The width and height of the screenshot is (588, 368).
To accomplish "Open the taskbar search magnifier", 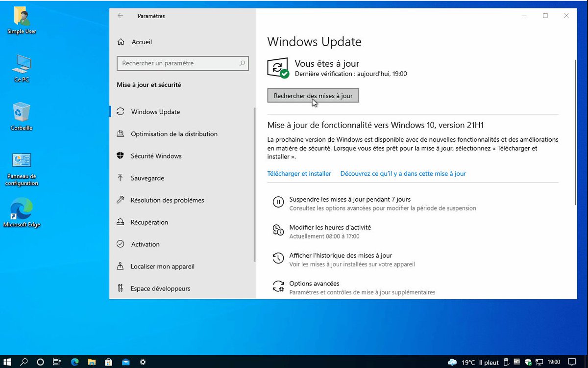I will pyautogui.click(x=24, y=362).
